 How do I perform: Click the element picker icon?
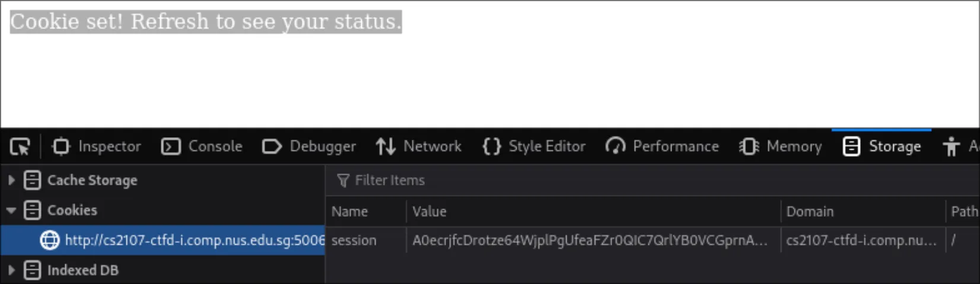(20, 146)
